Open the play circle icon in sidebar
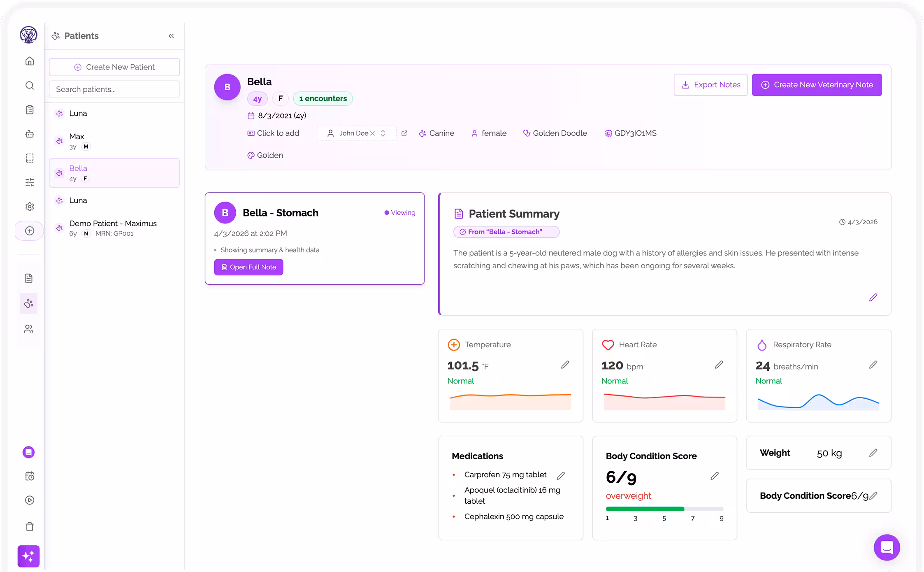 pyautogui.click(x=29, y=500)
